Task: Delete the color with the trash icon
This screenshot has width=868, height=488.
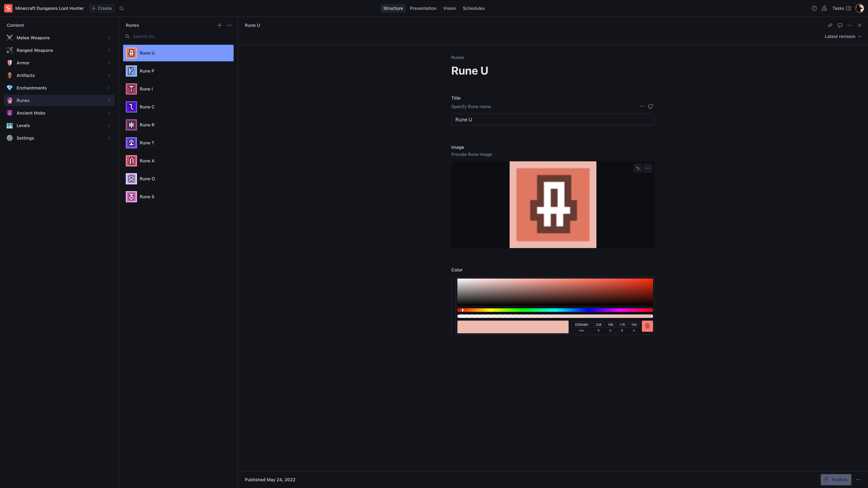Action: click(647, 326)
